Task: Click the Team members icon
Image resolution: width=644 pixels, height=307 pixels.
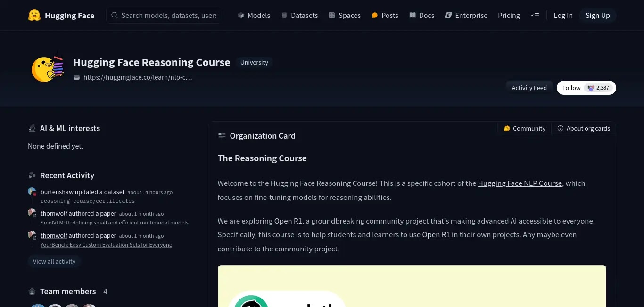Action: 32,291
